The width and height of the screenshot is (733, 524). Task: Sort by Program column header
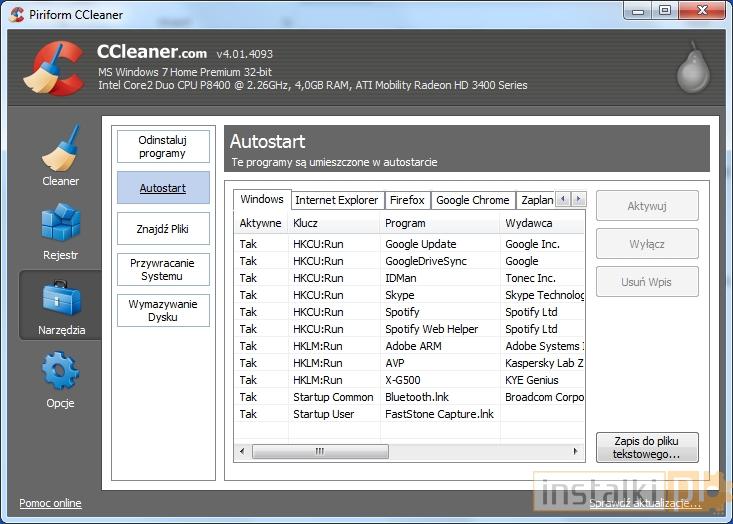coord(440,223)
